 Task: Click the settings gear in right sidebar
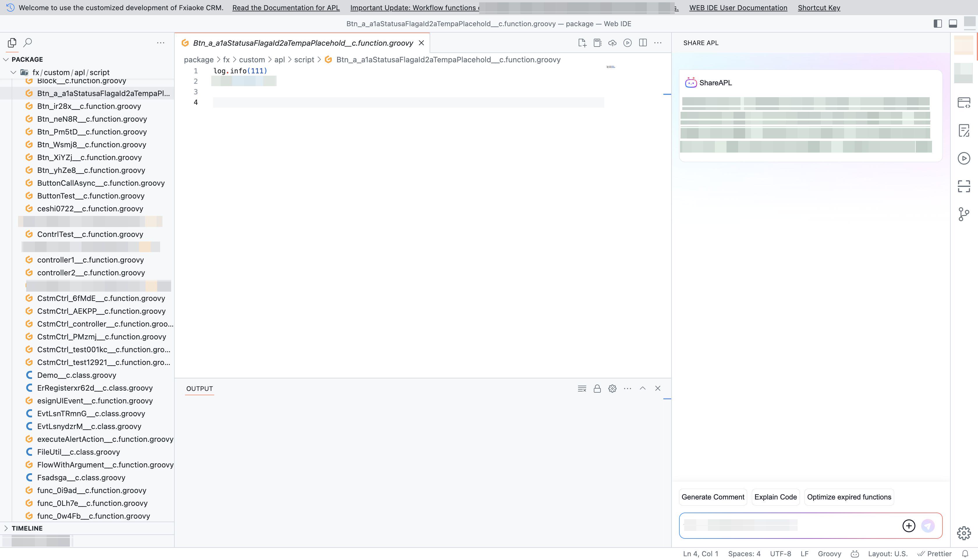[963, 533]
